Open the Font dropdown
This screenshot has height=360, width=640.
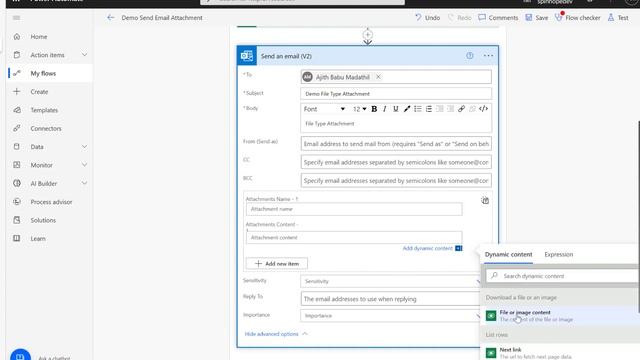[x=324, y=109]
